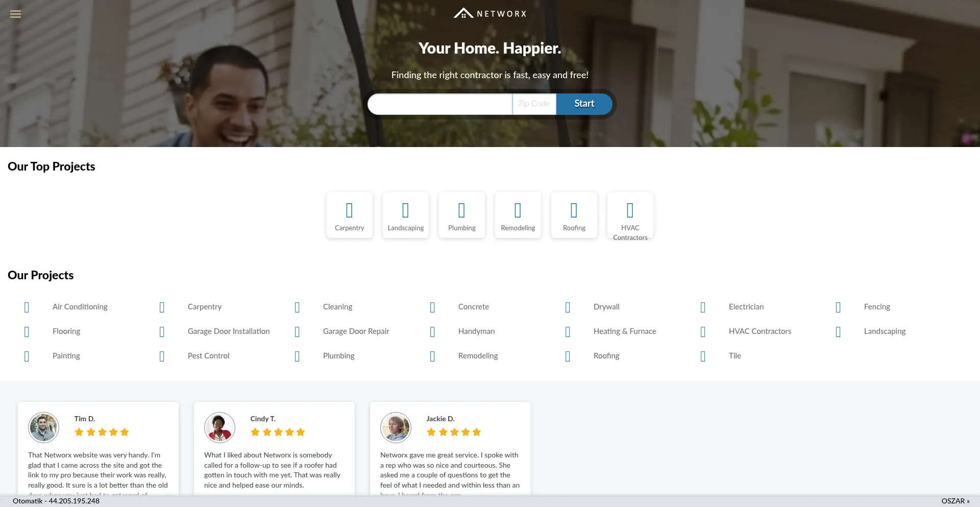Open the hamburger menu icon
The width and height of the screenshot is (980, 507).
[x=16, y=14]
